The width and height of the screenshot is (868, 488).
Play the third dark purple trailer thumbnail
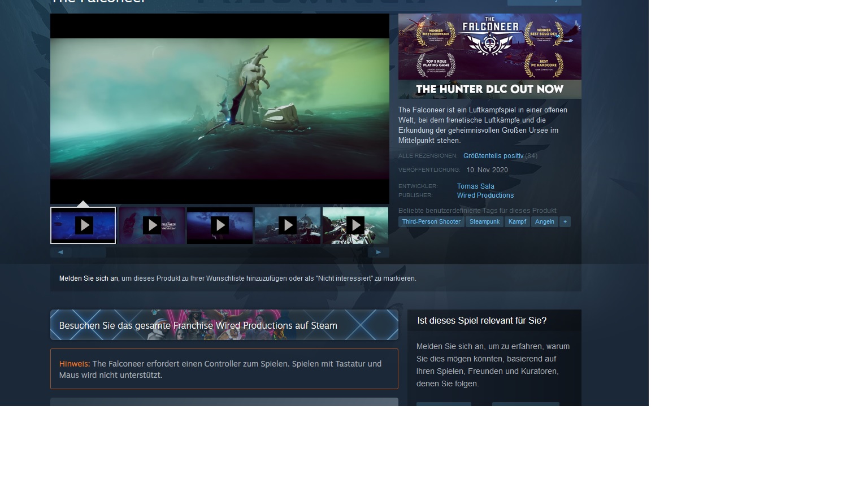pos(220,225)
